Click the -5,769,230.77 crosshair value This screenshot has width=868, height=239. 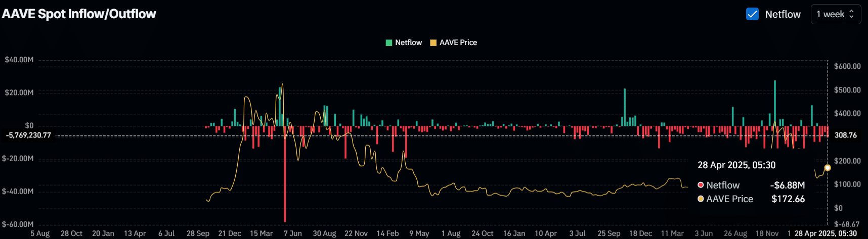point(28,135)
